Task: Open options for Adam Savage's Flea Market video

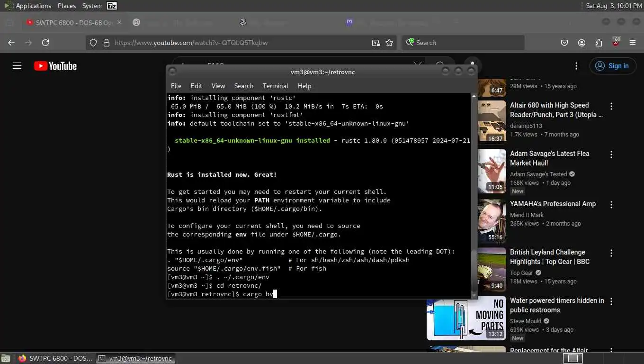Action: coord(611,155)
